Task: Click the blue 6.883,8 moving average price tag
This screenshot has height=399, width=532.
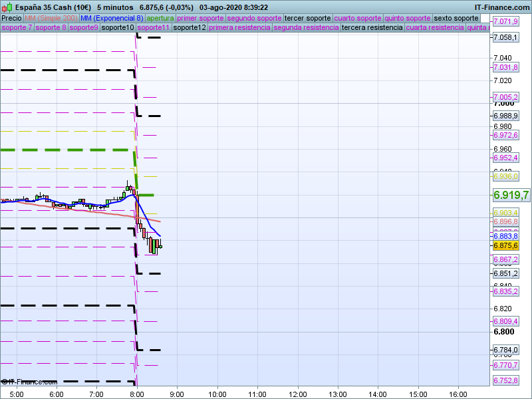Action: (505, 236)
